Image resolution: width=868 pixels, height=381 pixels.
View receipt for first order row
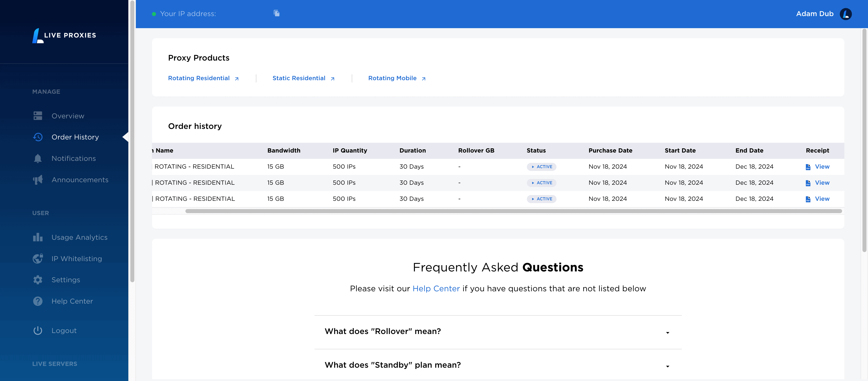point(821,167)
